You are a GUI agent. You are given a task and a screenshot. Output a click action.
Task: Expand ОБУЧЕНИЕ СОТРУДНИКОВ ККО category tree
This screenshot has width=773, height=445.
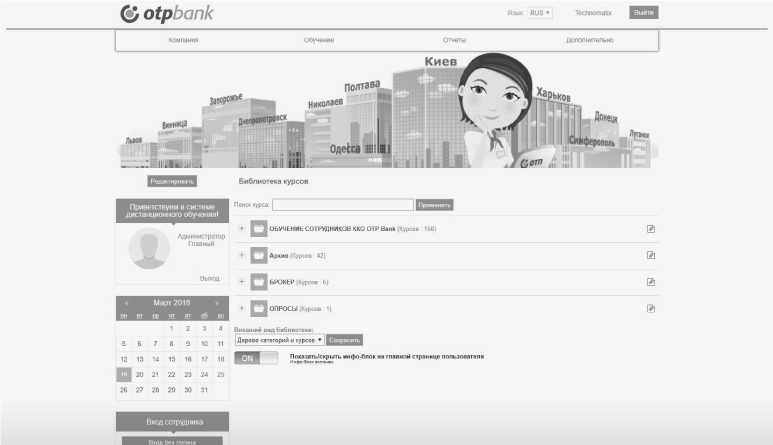[x=242, y=228]
